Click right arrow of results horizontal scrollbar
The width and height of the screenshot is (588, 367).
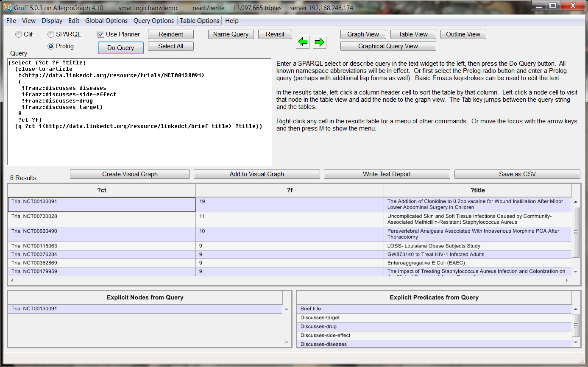[x=567, y=281]
